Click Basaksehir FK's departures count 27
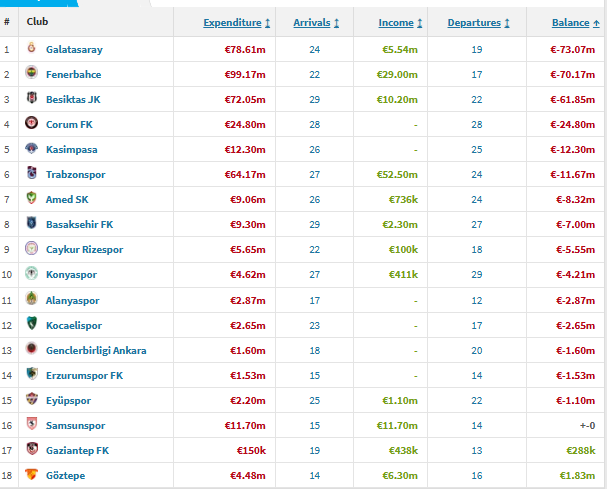 point(477,225)
